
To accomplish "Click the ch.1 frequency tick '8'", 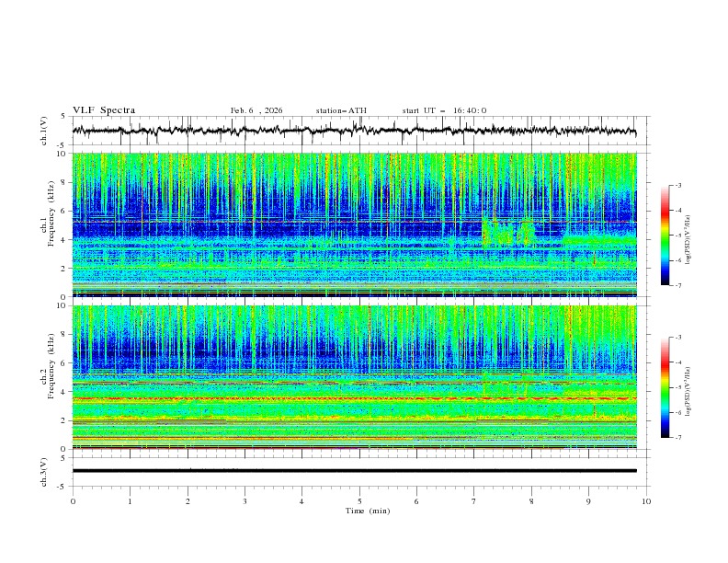I will [x=63, y=182].
